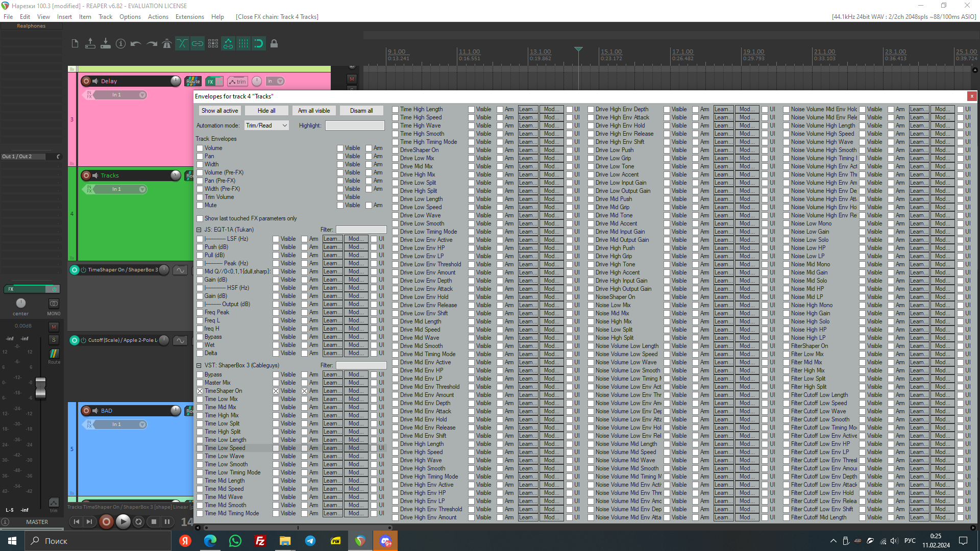Click the undo arrow in toolbar
Image resolution: width=980 pixels, height=551 pixels.
click(136, 44)
